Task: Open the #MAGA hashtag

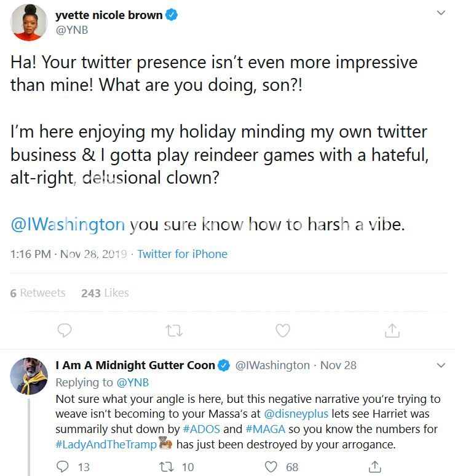Action: coord(266,429)
